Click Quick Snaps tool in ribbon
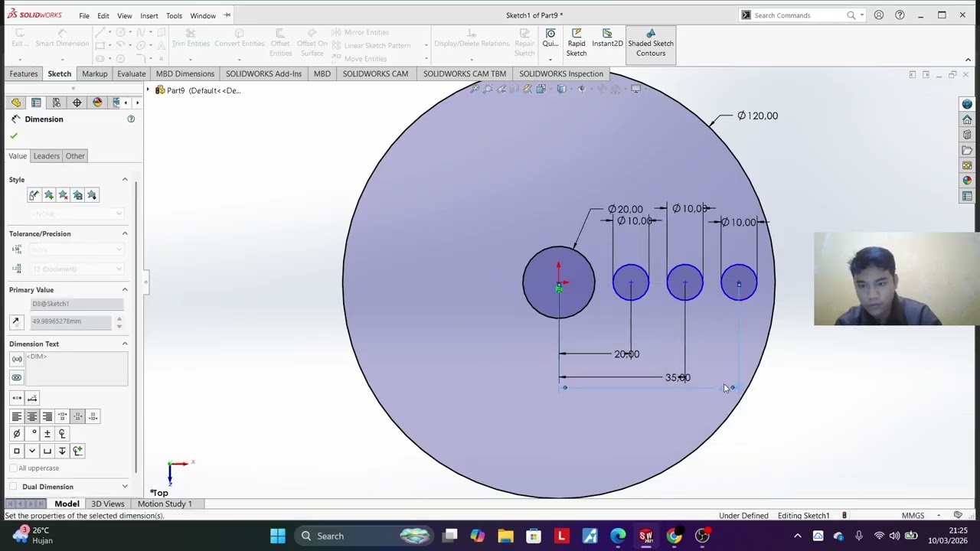980x551 pixels. [x=550, y=40]
